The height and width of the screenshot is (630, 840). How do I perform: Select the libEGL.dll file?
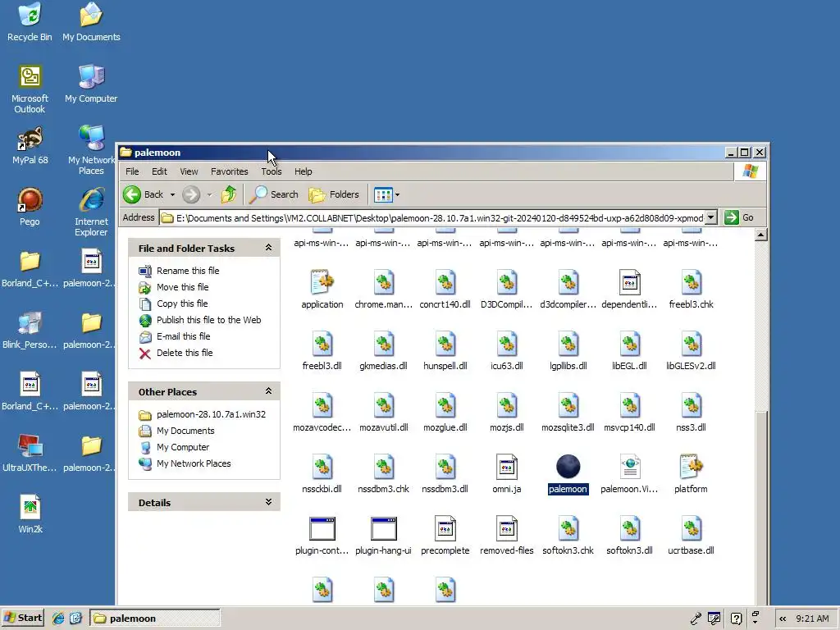(x=629, y=351)
